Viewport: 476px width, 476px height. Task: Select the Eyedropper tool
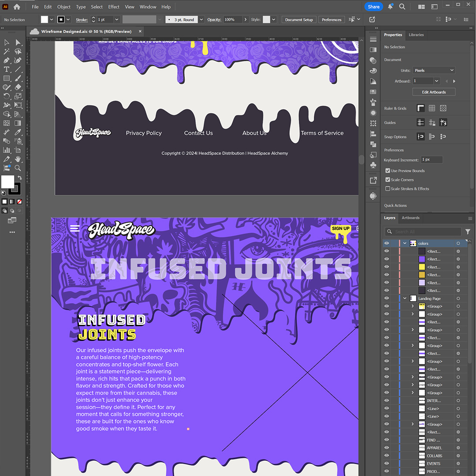click(18, 132)
